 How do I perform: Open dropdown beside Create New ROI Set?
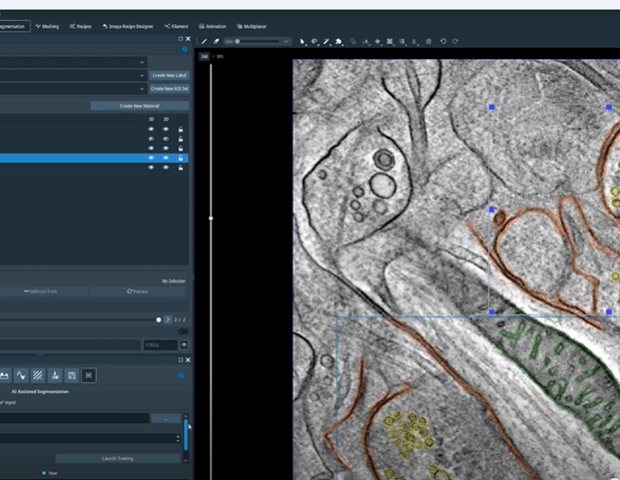141,89
